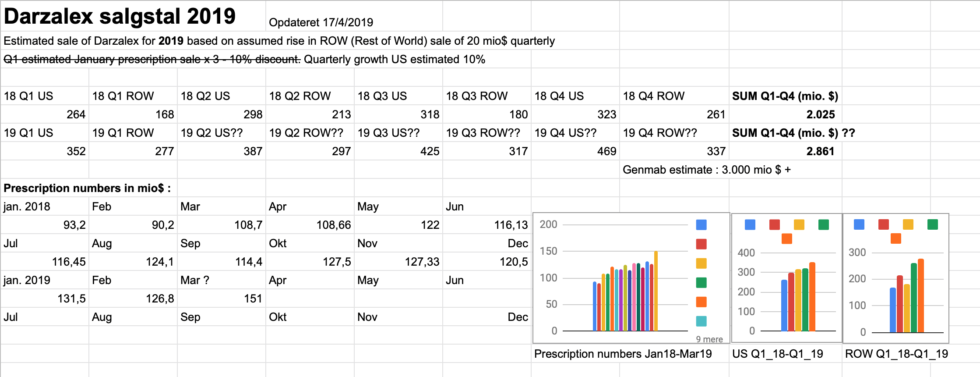Screen dimensions: 980x377
Task: Select the ROW Q1_18-Q1_19 bar chart
Action: point(896,278)
